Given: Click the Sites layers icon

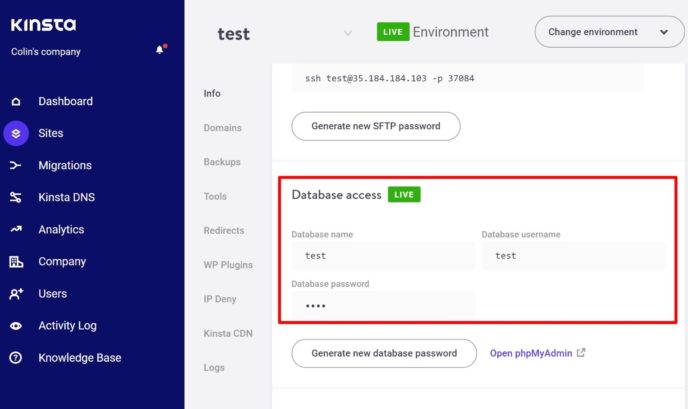Looking at the screenshot, I should point(16,133).
